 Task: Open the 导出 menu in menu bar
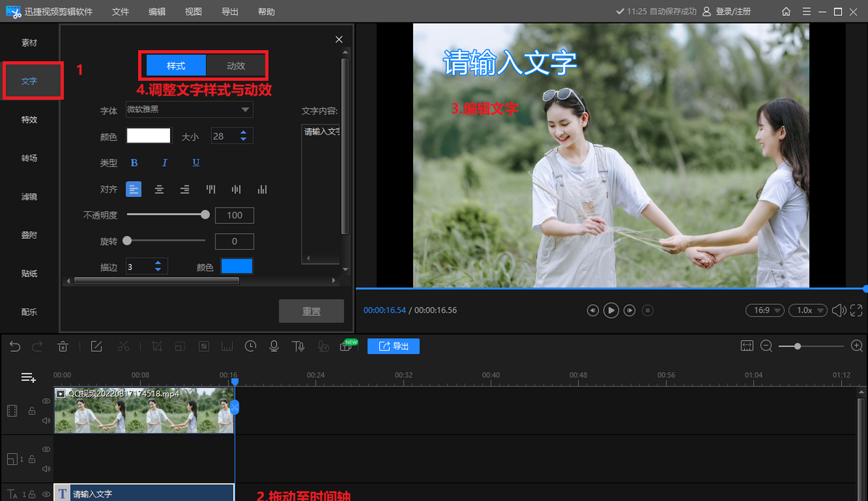[230, 12]
